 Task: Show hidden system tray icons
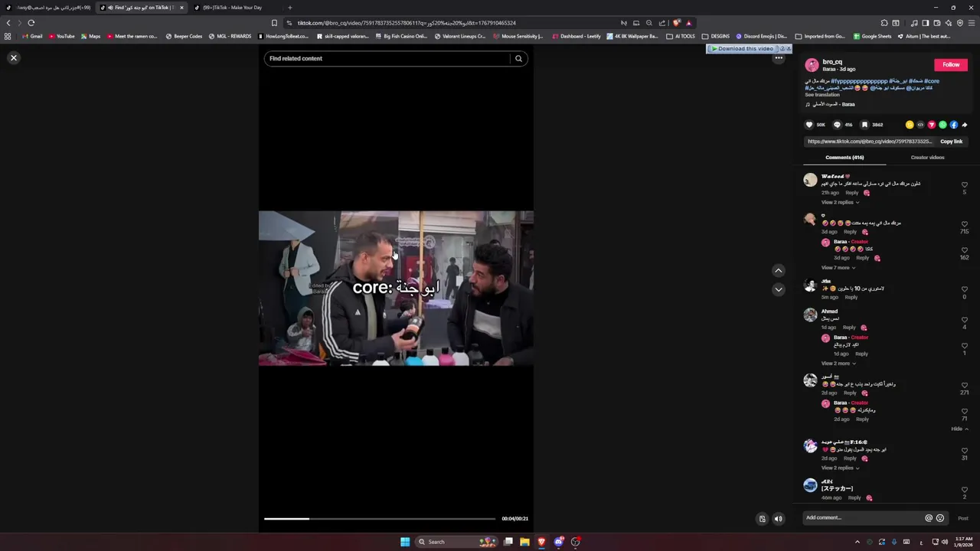[857, 542]
